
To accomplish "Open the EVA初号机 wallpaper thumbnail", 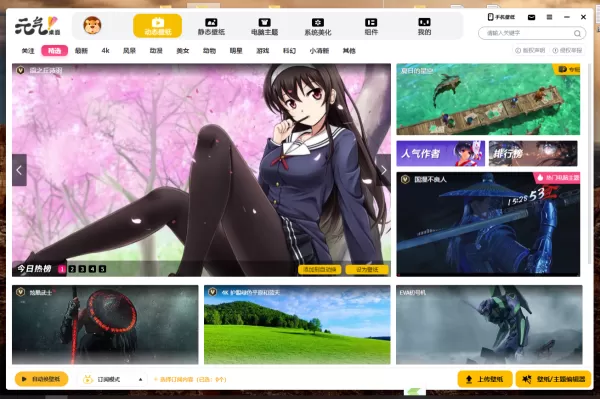I will tap(489, 324).
